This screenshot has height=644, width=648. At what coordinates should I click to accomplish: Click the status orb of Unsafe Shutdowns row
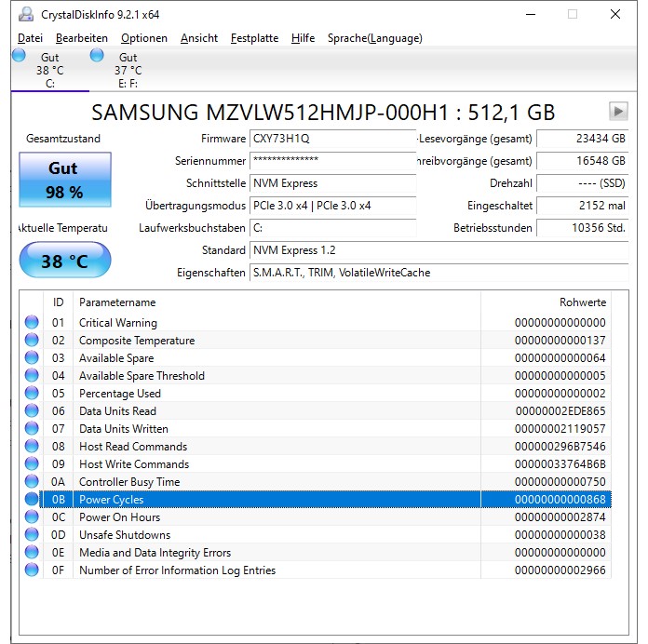click(x=32, y=534)
